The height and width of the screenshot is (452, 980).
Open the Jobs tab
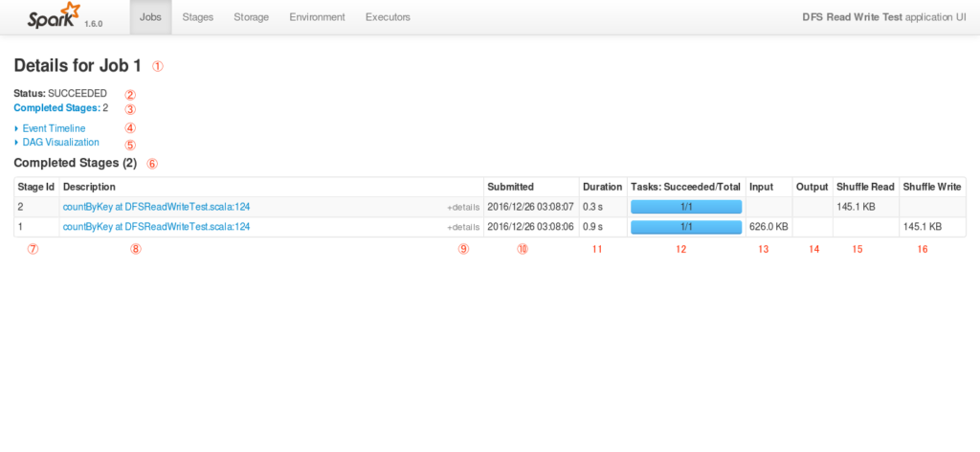(x=150, y=17)
